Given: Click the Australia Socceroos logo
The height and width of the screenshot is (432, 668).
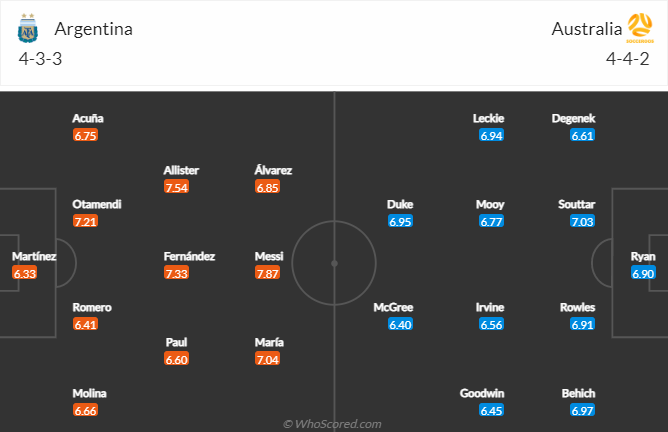Looking at the screenshot, I should pyautogui.click(x=640, y=28).
